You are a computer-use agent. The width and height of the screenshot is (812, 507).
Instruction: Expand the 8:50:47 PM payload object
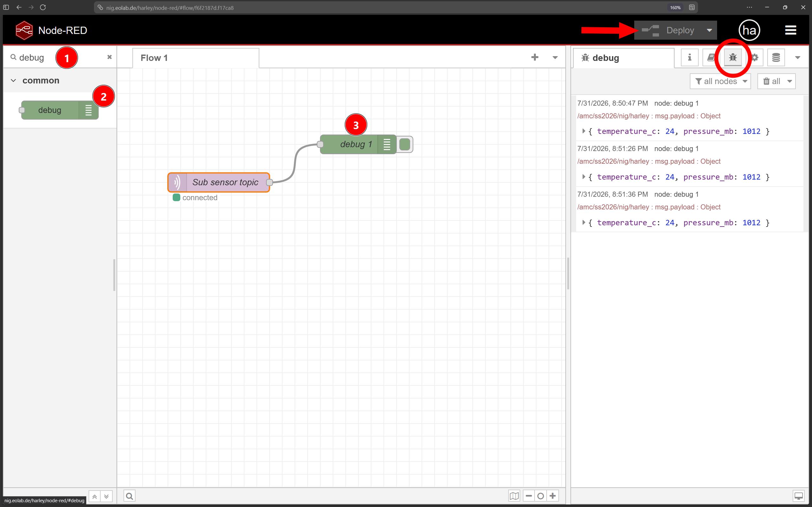point(583,131)
